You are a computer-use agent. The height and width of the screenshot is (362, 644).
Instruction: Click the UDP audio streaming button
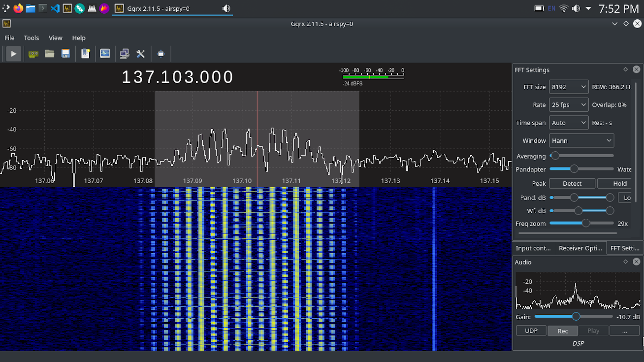pos(531,330)
